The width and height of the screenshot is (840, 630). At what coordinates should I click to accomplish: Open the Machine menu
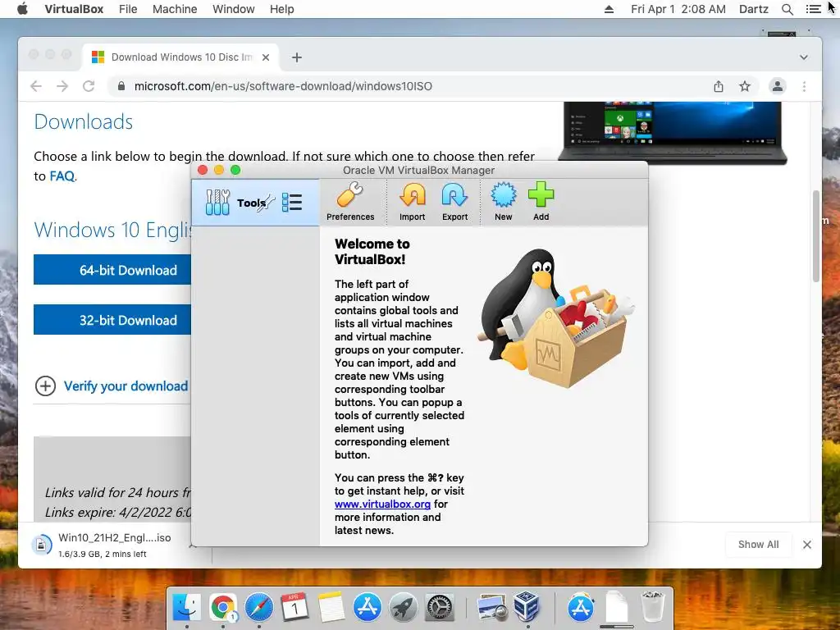pyautogui.click(x=175, y=9)
